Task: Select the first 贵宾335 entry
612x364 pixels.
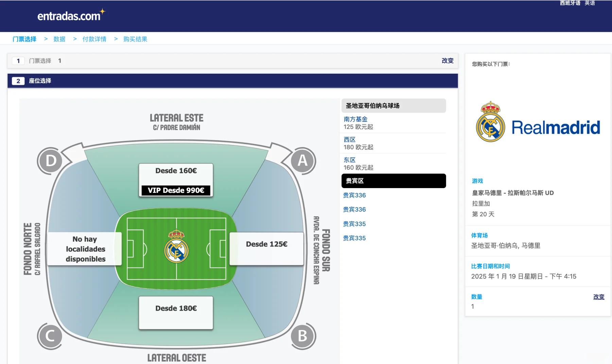Action: click(x=354, y=224)
